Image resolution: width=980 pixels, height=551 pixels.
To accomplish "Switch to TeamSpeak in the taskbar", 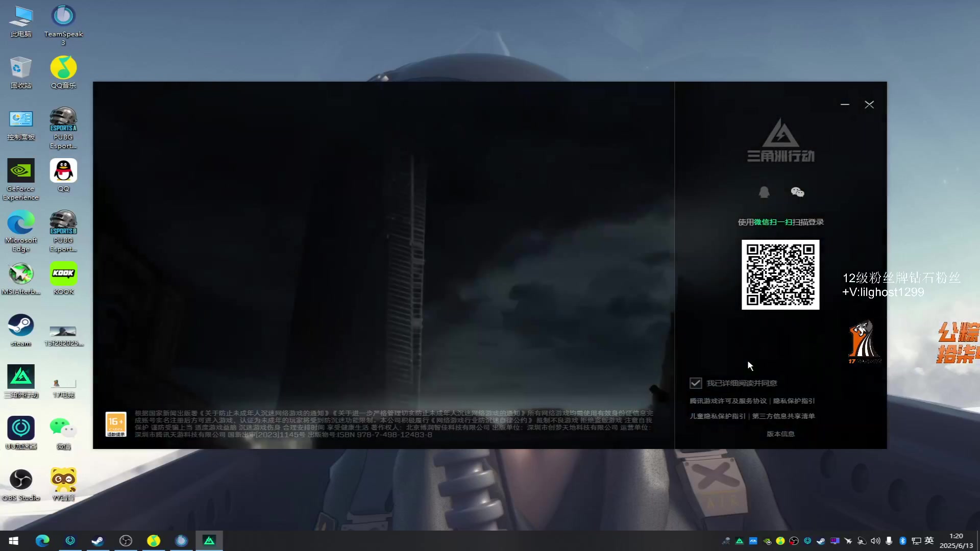I will click(181, 541).
